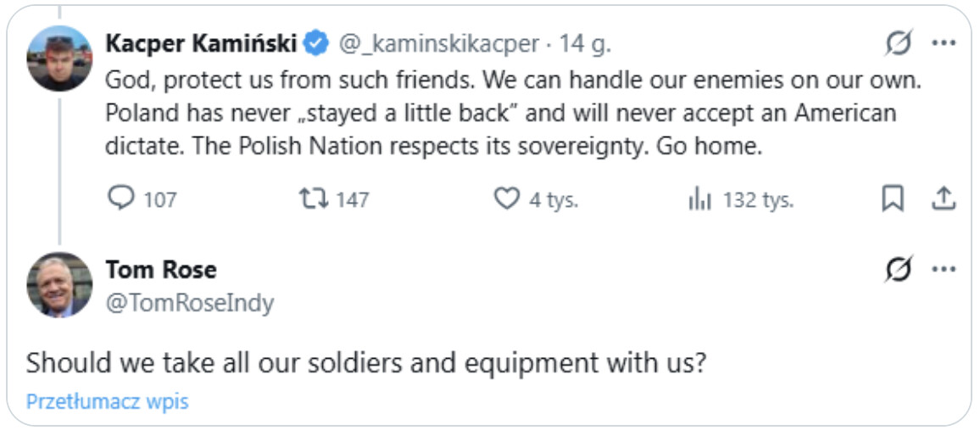Open more options menu on Kacper's post
Image resolution: width=980 pixels, height=436 pixels.
[944, 43]
